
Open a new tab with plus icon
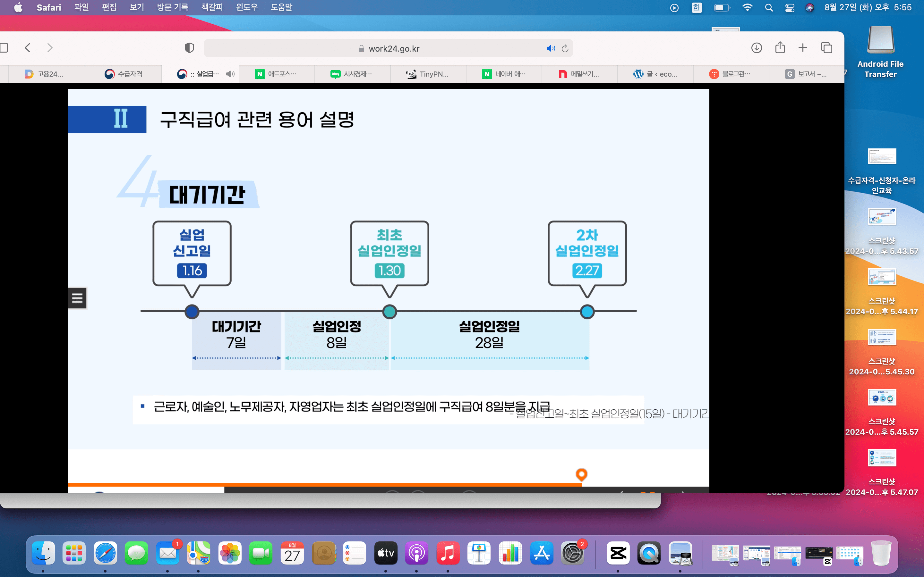pos(803,48)
